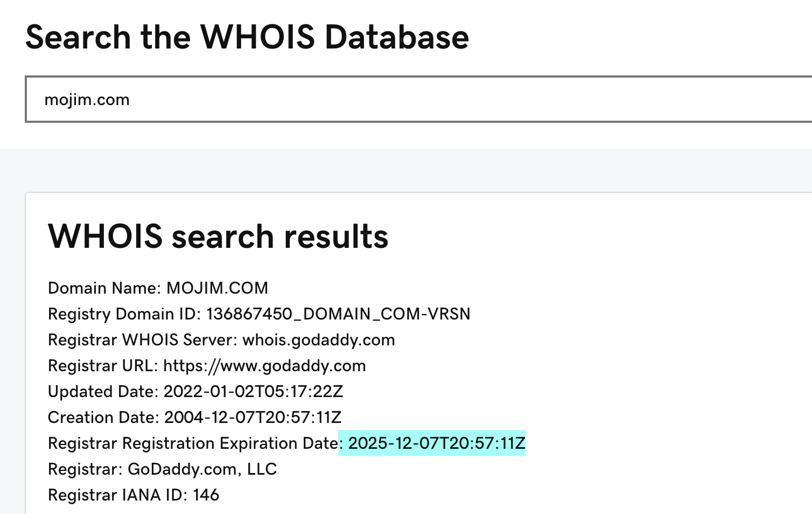This screenshot has width=812, height=514.
Task: Click the GoDaddy.com, LLC registrar name
Action: [202, 469]
